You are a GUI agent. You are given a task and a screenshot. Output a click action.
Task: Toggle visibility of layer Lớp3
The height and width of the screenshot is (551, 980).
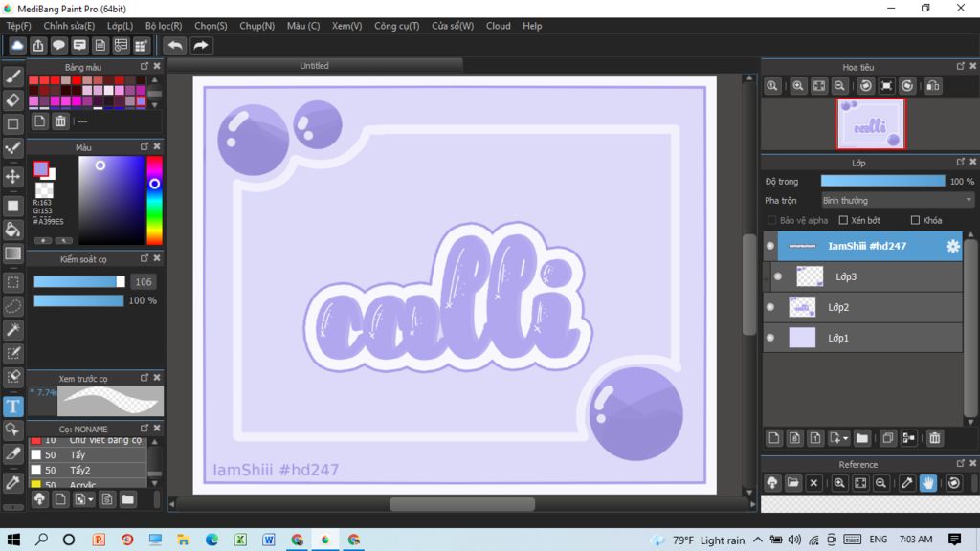coord(777,276)
